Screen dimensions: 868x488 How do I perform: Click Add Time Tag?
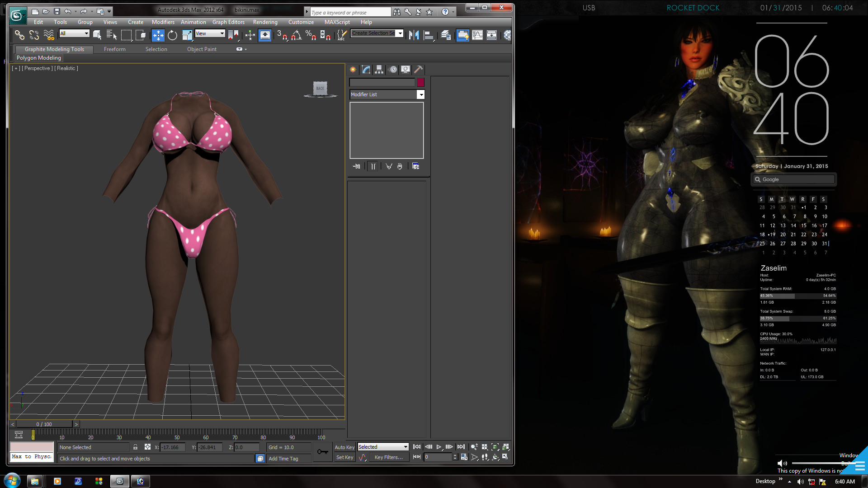tap(283, 459)
